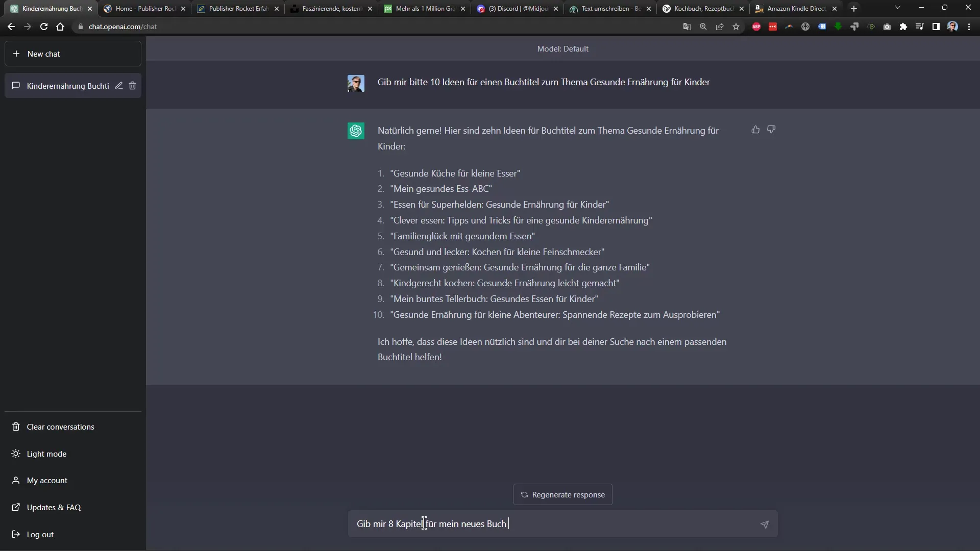Click the thumbs up icon on response

755,129
